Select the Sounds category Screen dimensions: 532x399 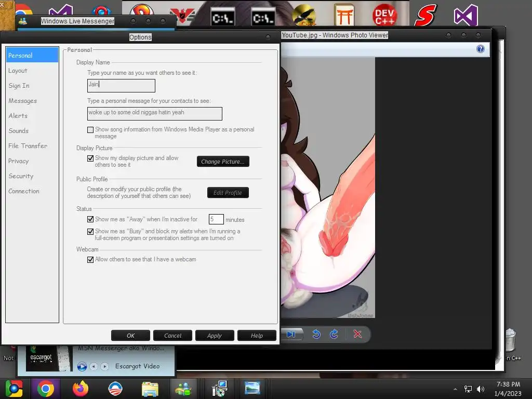(x=32, y=130)
